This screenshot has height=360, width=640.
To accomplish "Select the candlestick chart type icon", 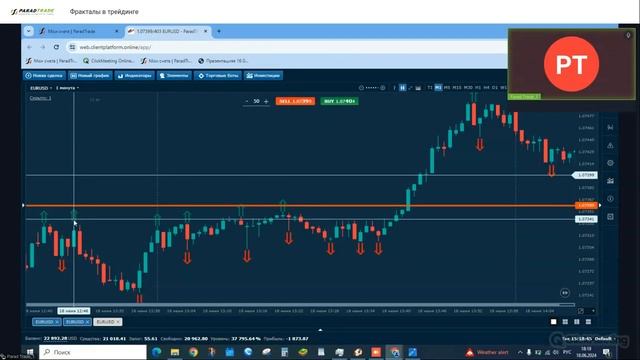I will tap(402, 88).
